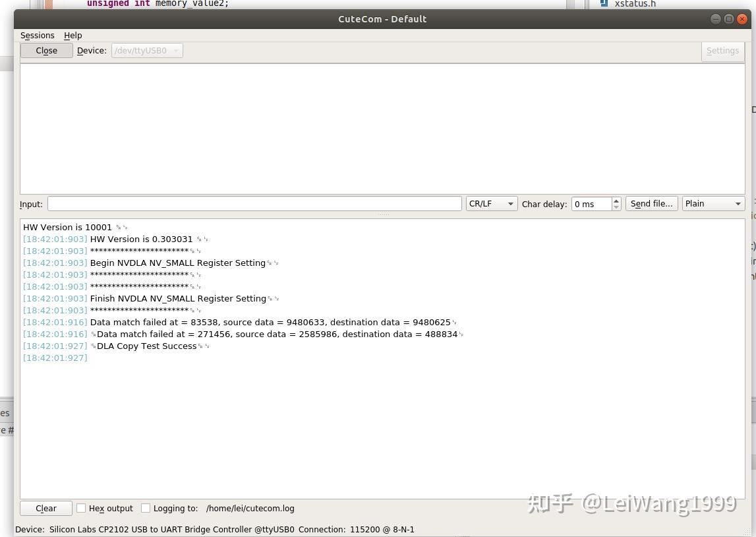Click inside the Input command field
The height and width of the screenshot is (537, 756).
(x=254, y=203)
